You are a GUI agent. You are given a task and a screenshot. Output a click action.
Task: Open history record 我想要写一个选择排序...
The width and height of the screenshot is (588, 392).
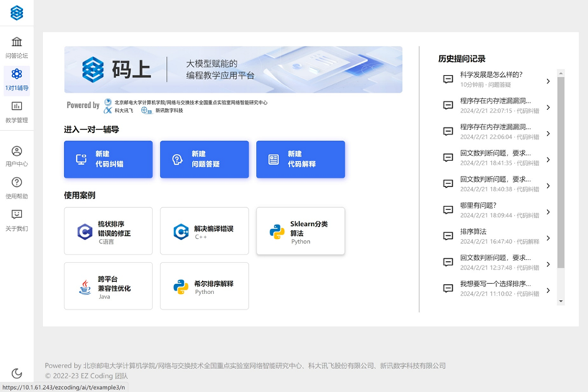pyautogui.click(x=497, y=288)
